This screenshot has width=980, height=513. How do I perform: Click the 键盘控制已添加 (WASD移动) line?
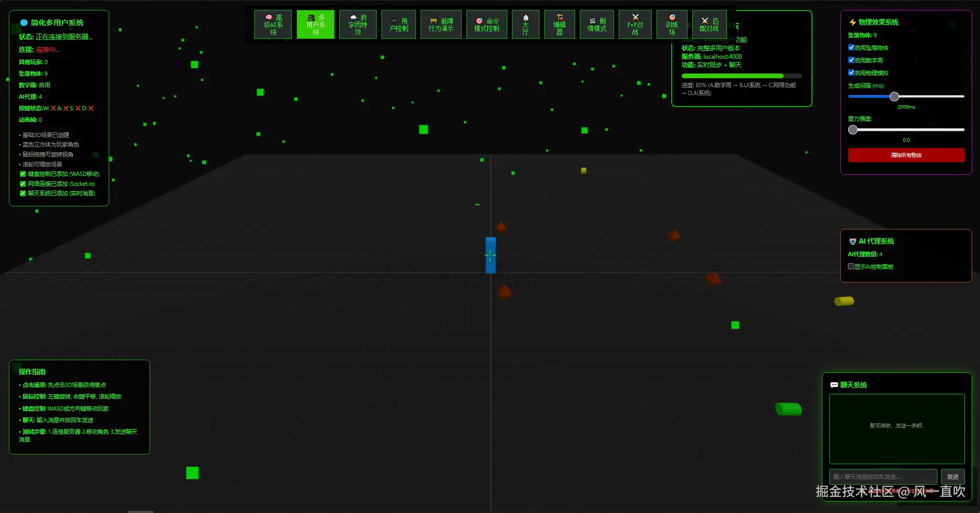59,174
